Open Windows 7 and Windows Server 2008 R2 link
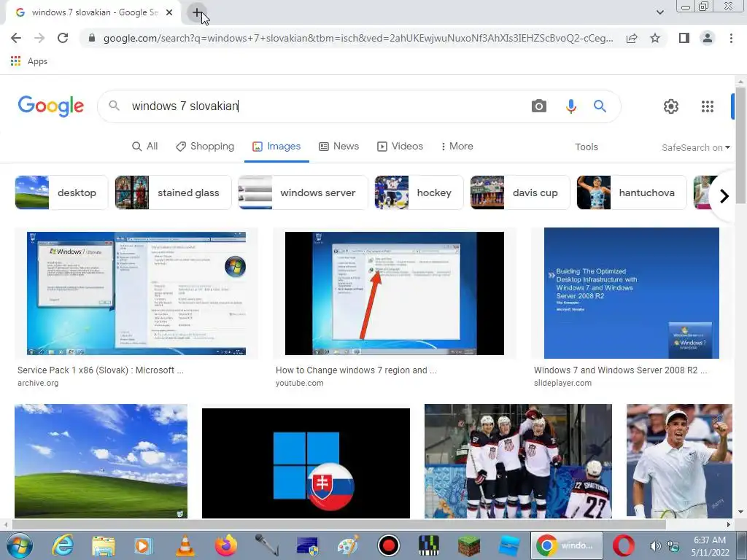747x560 pixels. pos(620,370)
